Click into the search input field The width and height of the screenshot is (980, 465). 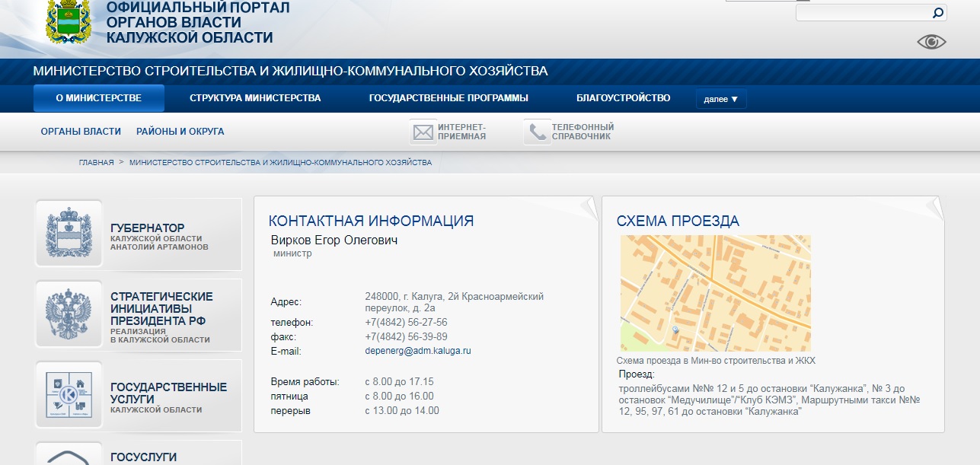(860, 13)
